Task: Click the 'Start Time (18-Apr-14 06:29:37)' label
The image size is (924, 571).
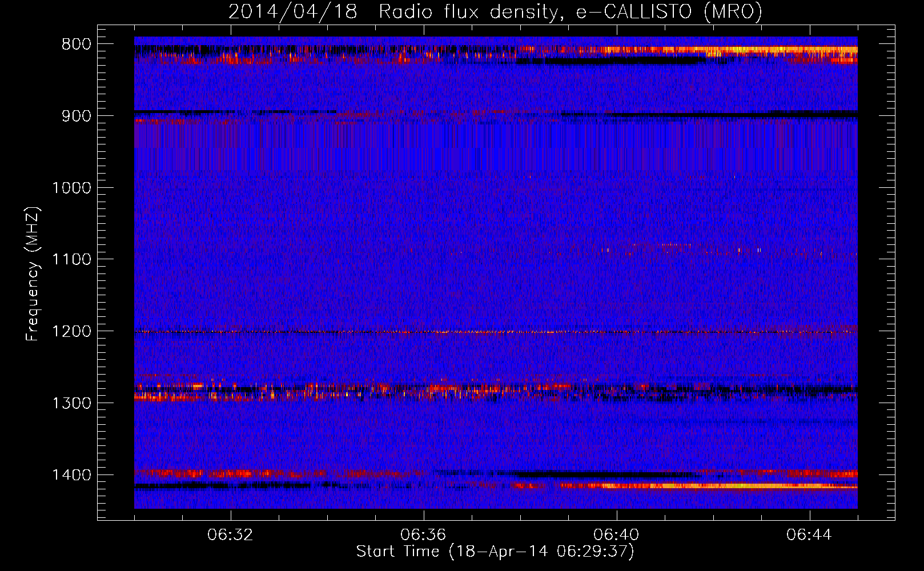Action: click(495, 552)
